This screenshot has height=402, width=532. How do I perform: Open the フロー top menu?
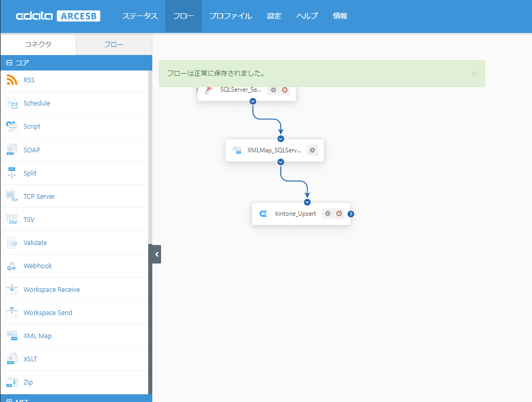[x=184, y=16]
